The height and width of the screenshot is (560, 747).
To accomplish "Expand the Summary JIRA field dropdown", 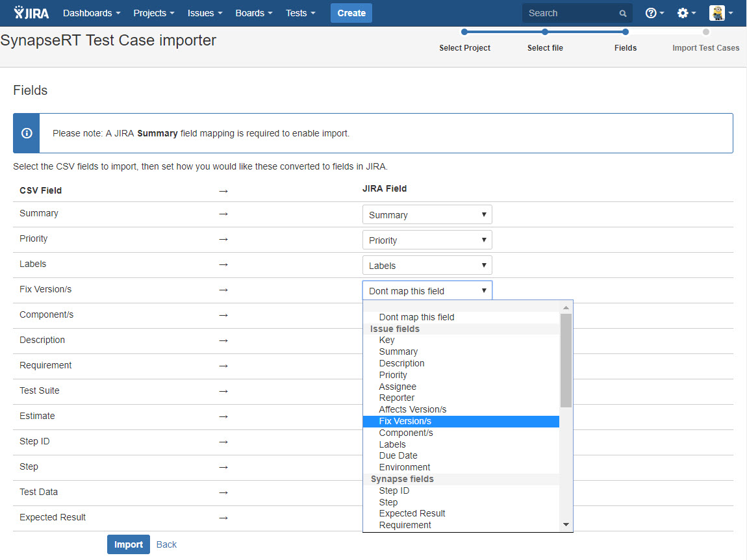I will point(427,215).
